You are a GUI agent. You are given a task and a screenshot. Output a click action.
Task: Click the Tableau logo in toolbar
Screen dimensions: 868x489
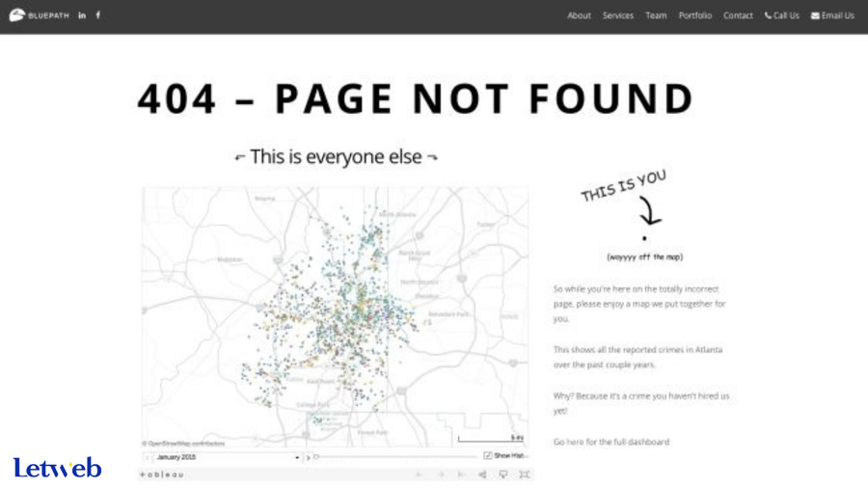click(162, 475)
